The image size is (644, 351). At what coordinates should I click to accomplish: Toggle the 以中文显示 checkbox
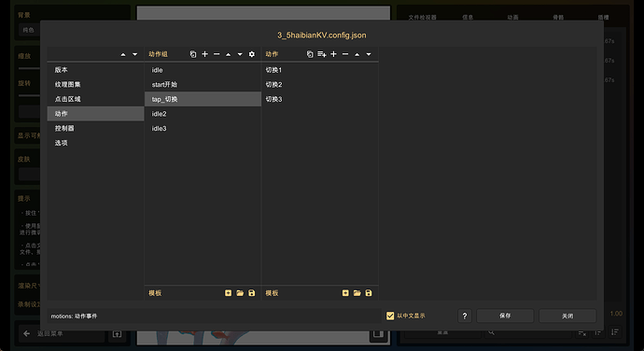390,316
